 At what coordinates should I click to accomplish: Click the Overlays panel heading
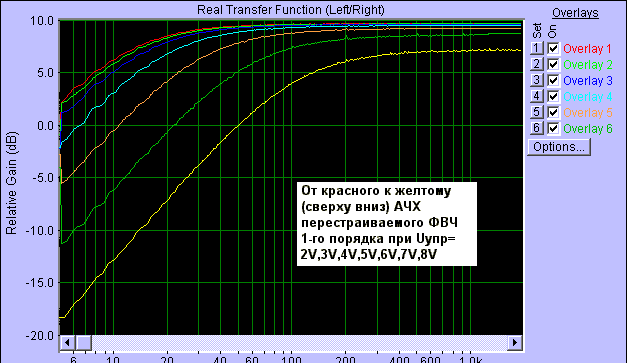[575, 13]
